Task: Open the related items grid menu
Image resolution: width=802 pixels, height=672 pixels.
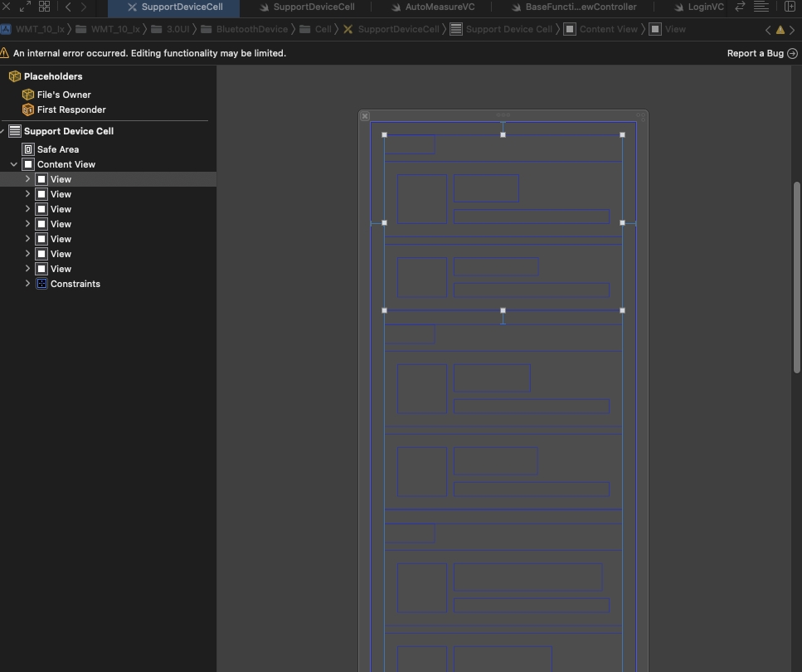Action: (x=44, y=7)
